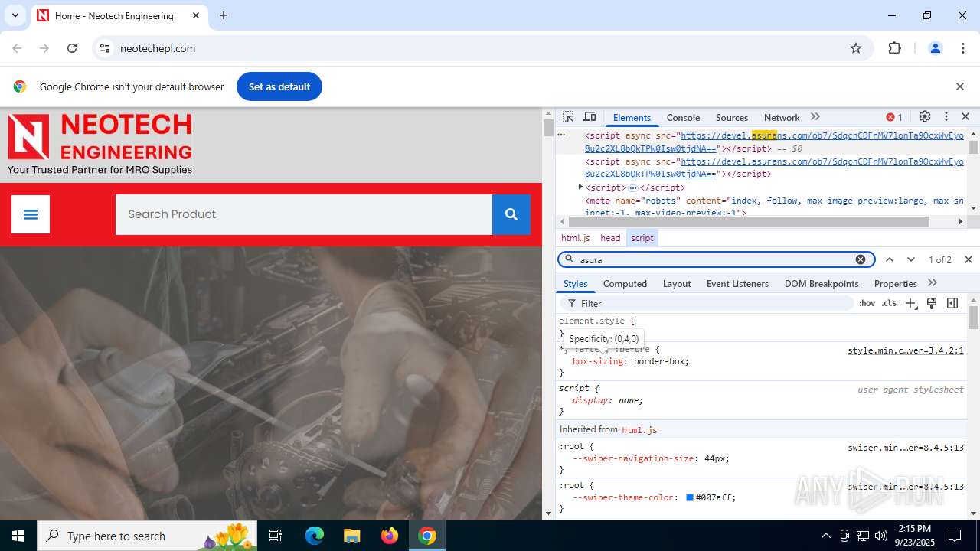The image size is (980, 551).
Task: Click script breadcrumb item
Action: tap(642, 238)
